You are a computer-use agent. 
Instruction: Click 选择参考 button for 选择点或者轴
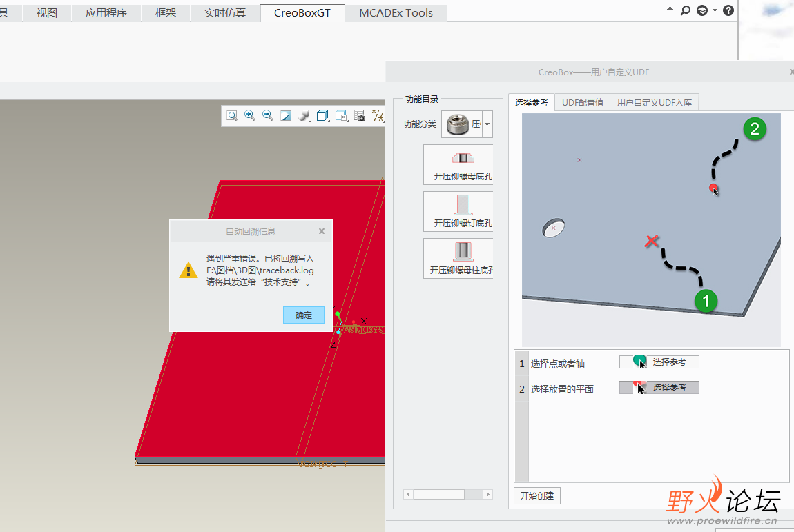click(x=659, y=362)
